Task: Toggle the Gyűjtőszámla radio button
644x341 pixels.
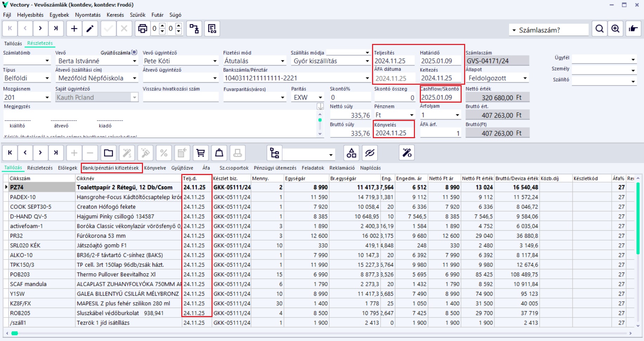Action: pos(134,52)
